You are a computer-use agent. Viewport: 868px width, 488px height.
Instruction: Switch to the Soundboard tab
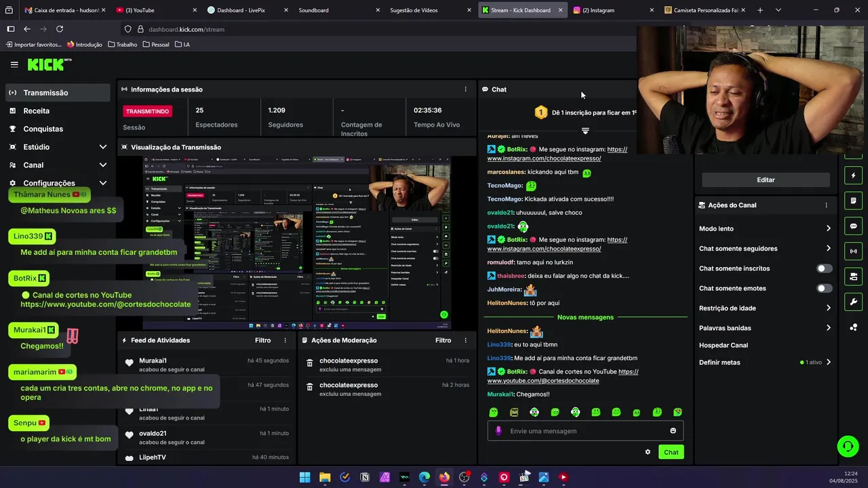[339, 10]
